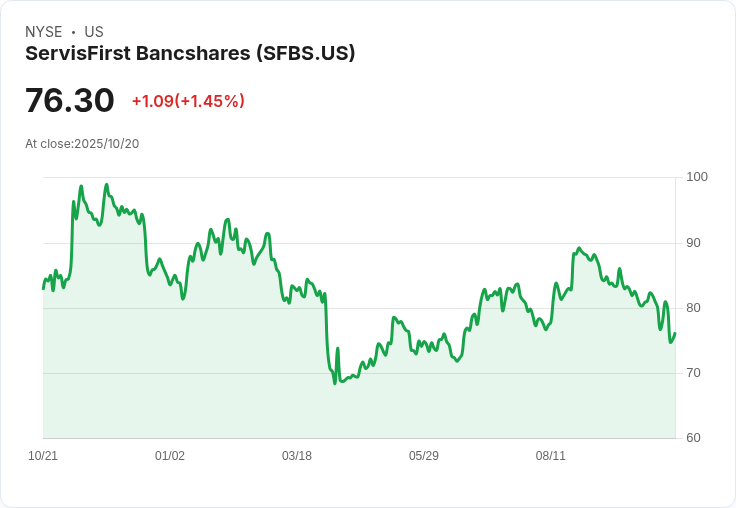Select the 08/11 date axis label
The width and height of the screenshot is (736, 508).
[x=551, y=456]
